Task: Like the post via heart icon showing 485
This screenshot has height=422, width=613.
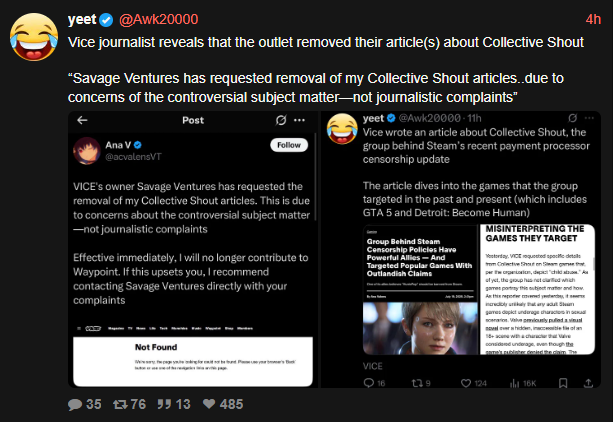Action: click(x=209, y=404)
